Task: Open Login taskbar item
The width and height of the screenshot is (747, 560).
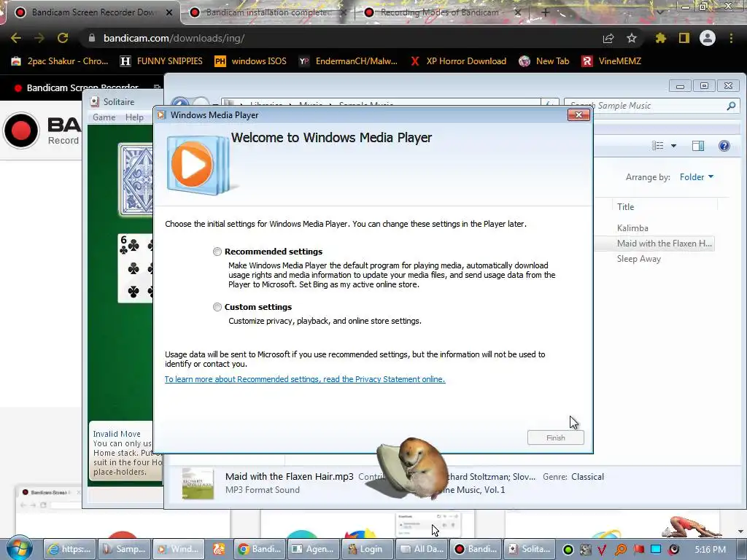Action: [368, 549]
